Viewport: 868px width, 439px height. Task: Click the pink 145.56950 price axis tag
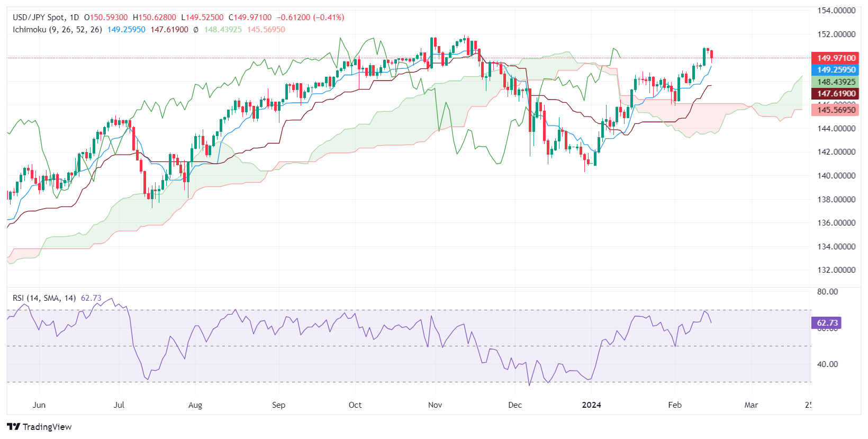tap(836, 110)
